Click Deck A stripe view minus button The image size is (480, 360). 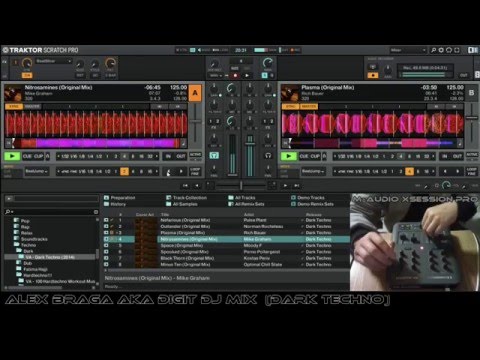click(9, 143)
